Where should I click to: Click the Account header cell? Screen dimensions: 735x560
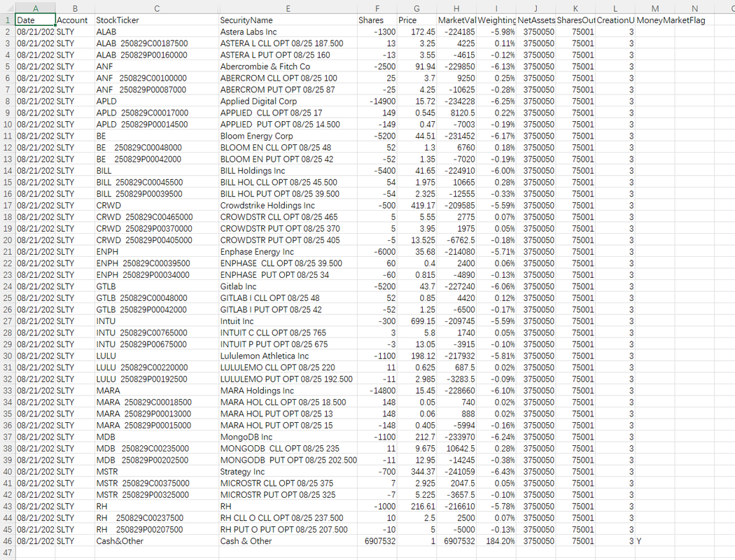75,20
